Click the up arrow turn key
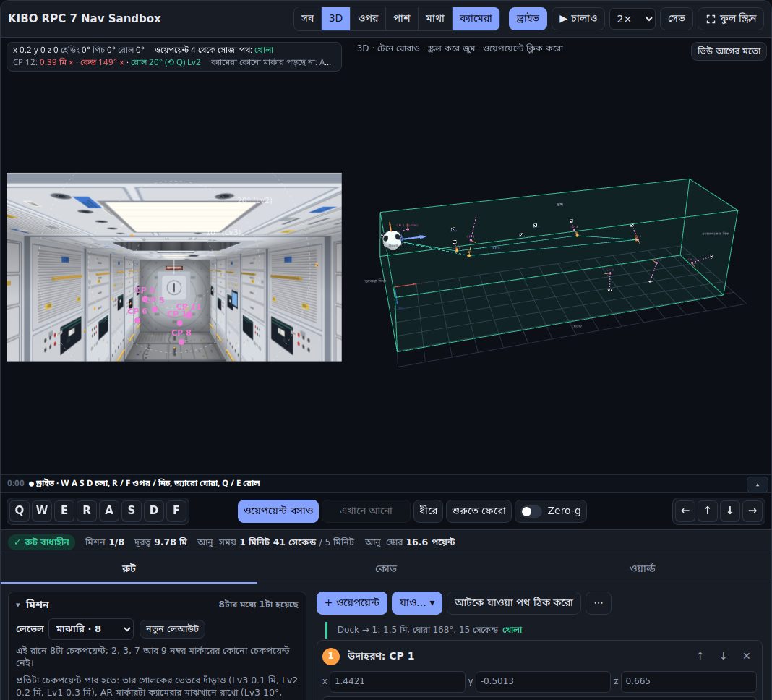Screen dimensions: 772x700 tap(708, 511)
